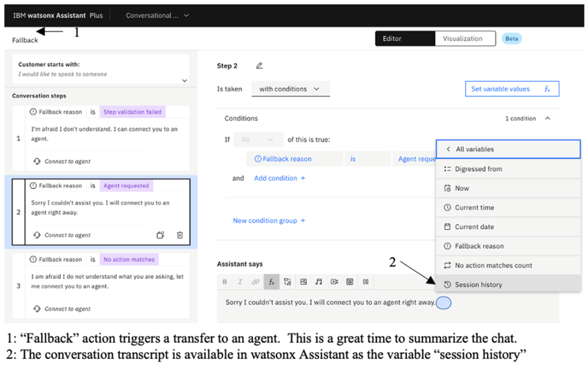
Task: Open the 'with conditions' dropdown
Action: (x=290, y=89)
